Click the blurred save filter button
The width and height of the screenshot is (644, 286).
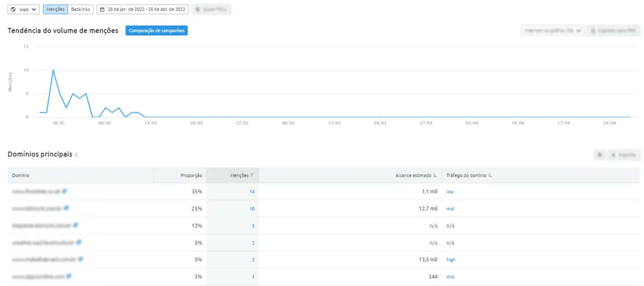tap(211, 9)
